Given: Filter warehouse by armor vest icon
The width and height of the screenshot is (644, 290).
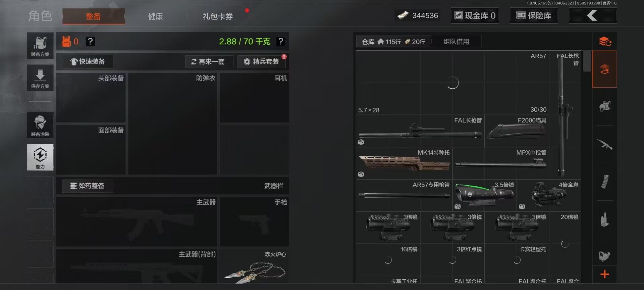Looking at the screenshot, I should (x=605, y=106).
